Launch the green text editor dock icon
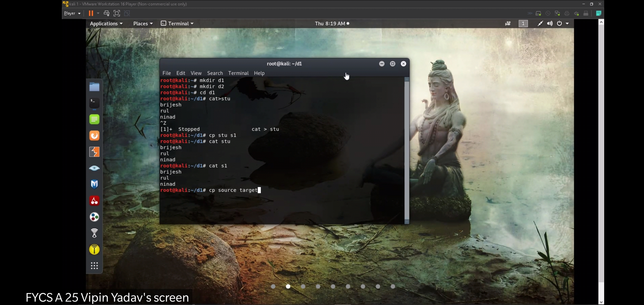Viewport: 644px width, 305px height. pos(94,119)
